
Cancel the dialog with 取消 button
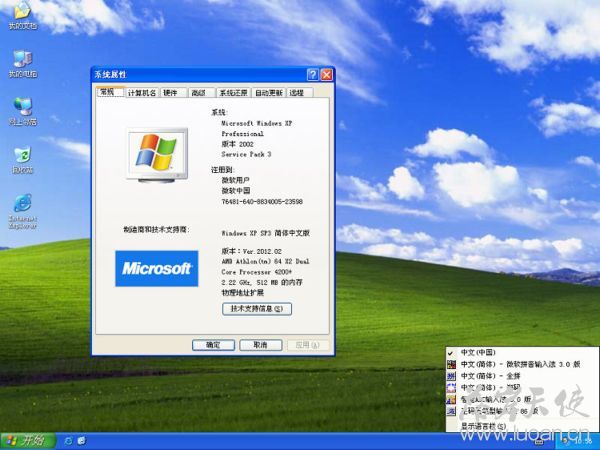pos(261,345)
